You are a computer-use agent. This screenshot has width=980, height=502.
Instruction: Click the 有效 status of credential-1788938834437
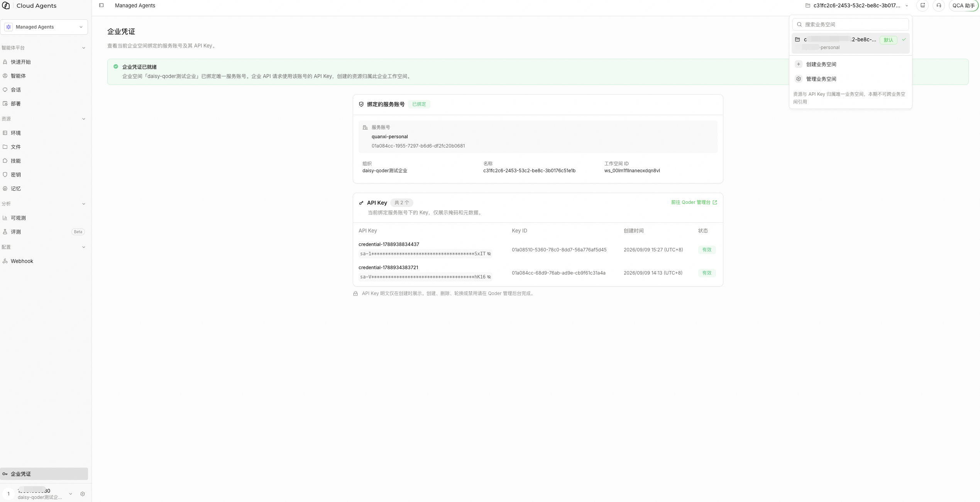coord(707,250)
